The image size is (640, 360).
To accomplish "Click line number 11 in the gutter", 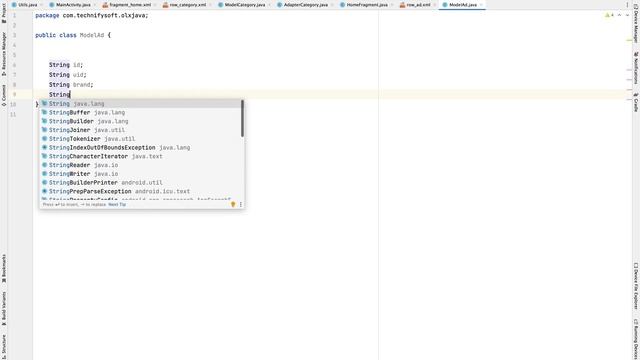I will click(13, 114).
